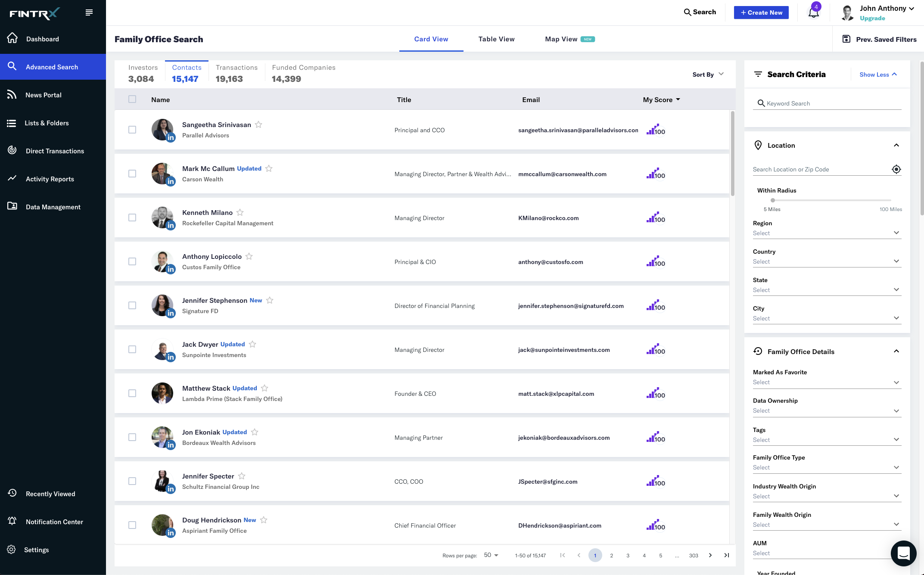924x575 pixels.
Task: Jump to page 303
Action: (694, 555)
